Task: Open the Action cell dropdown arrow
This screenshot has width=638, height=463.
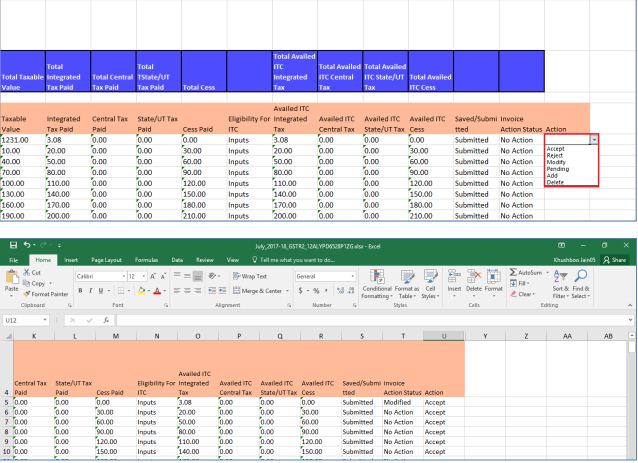Action: [595, 140]
